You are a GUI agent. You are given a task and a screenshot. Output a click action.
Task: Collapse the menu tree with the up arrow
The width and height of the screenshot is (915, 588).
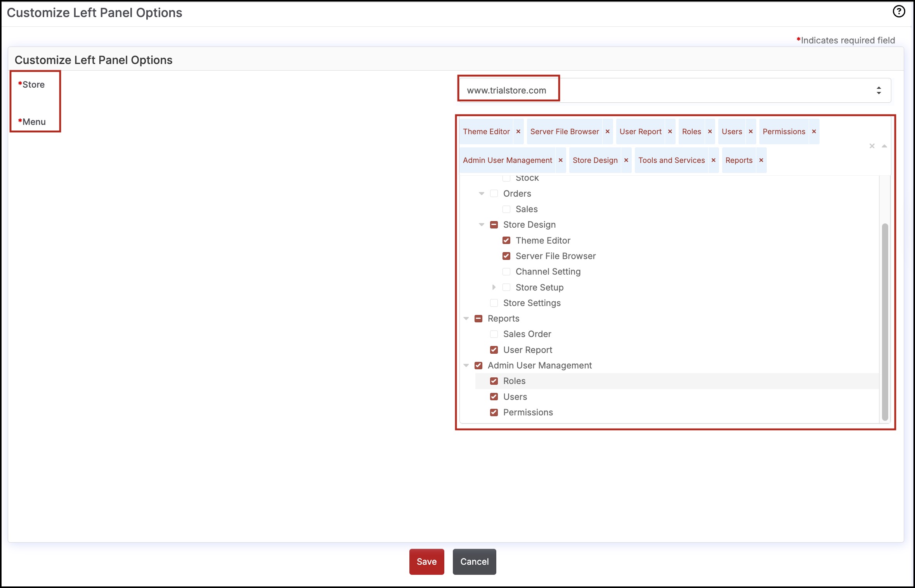click(884, 146)
